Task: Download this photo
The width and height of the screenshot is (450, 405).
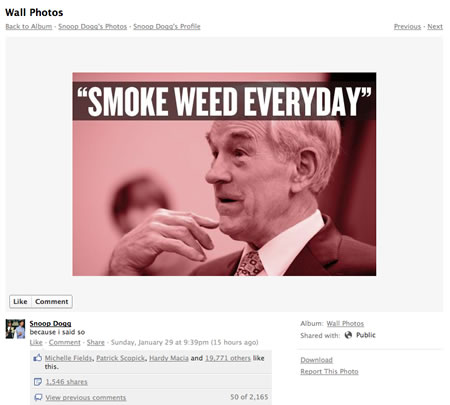Action: pos(316,360)
